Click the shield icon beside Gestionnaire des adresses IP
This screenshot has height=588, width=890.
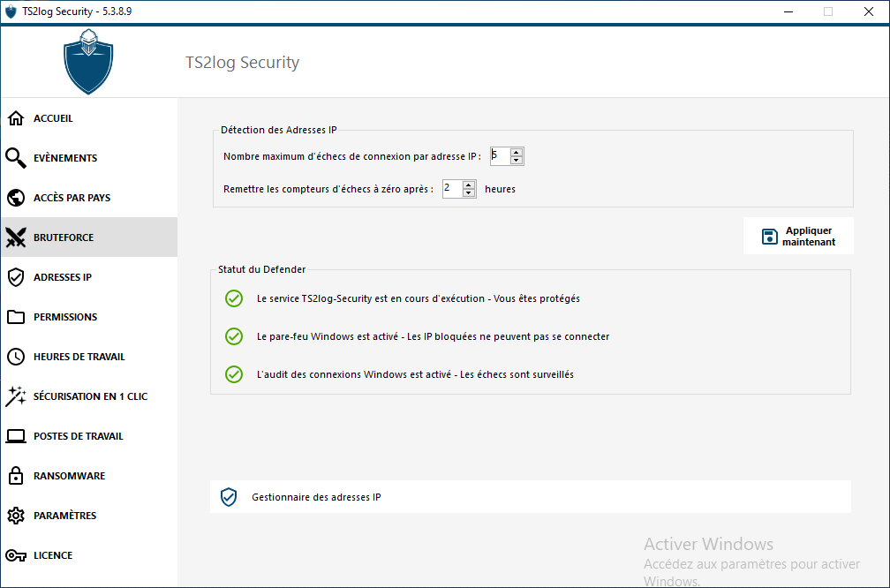pyautogui.click(x=229, y=496)
